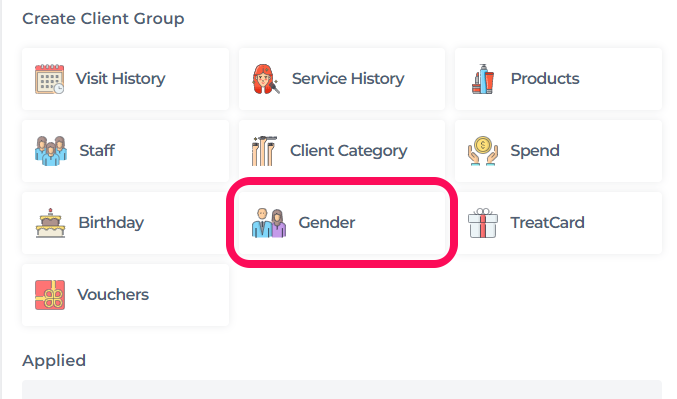This screenshot has width=677, height=399.
Task: Choose the Service History option
Action: (342, 79)
